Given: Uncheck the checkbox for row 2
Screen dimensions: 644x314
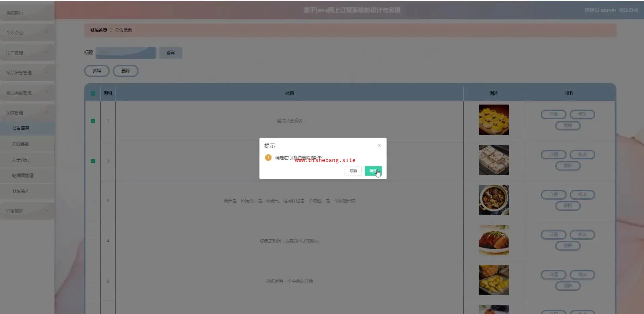Looking at the screenshot, I should click(93, 161).
